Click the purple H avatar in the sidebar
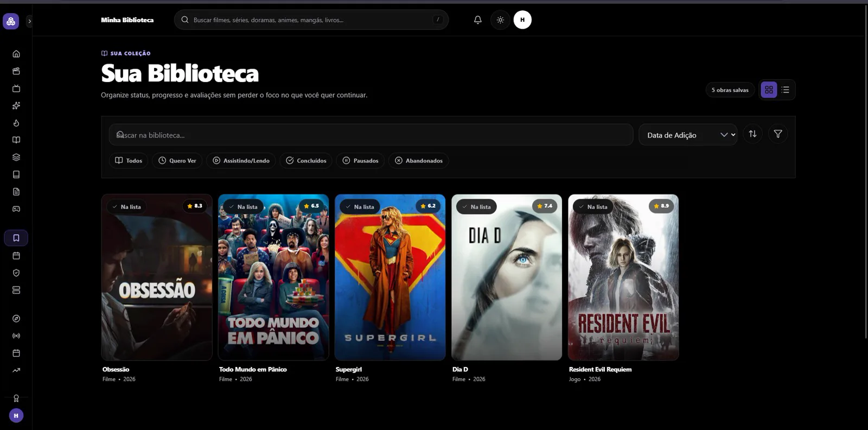Viewport: 868px width, 430px height. [x=16, y=416]
